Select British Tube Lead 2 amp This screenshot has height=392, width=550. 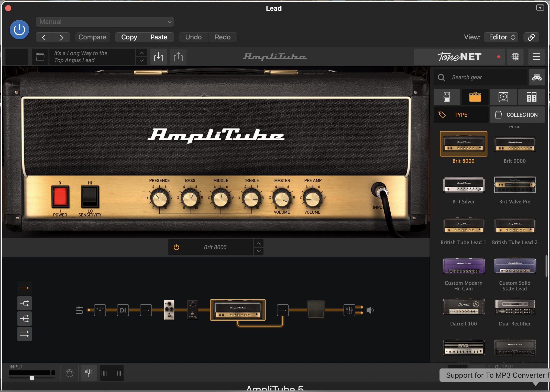pos(515,225)
